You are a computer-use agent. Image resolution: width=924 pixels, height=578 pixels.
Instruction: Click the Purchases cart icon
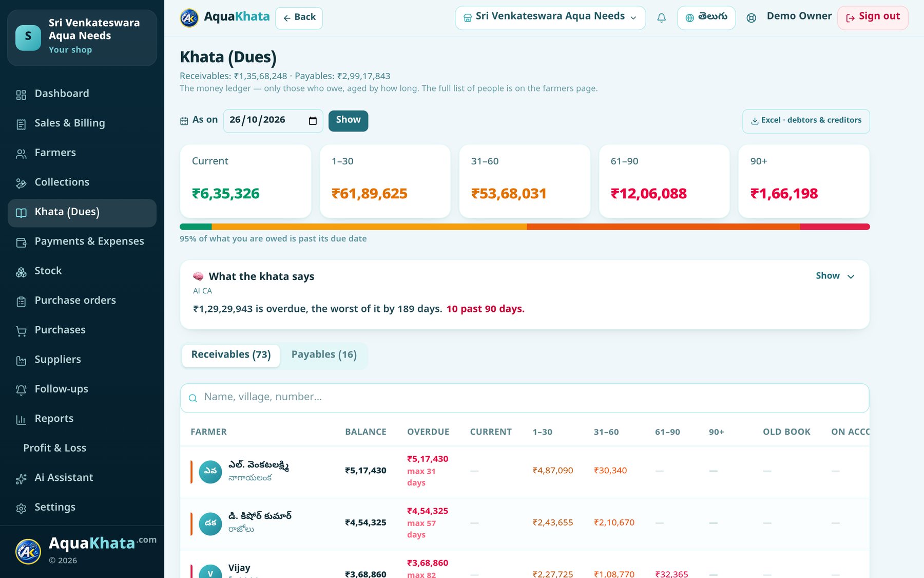point(21,331)
